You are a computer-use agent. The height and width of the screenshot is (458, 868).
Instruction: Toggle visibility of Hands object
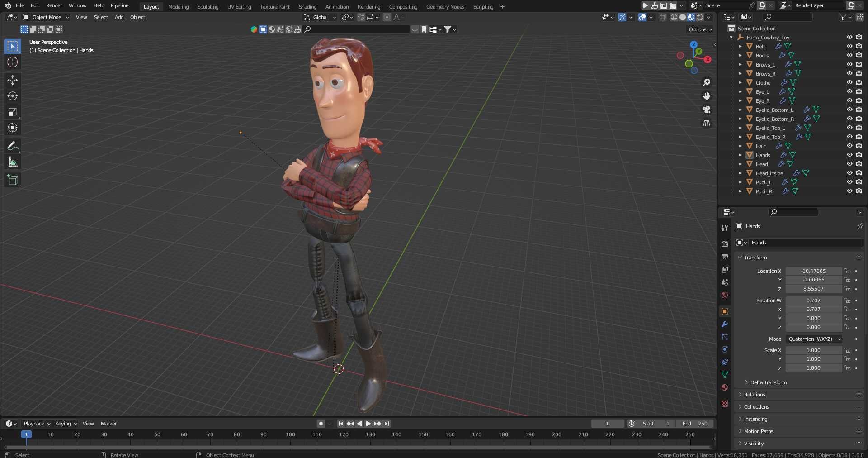[849, 155]
